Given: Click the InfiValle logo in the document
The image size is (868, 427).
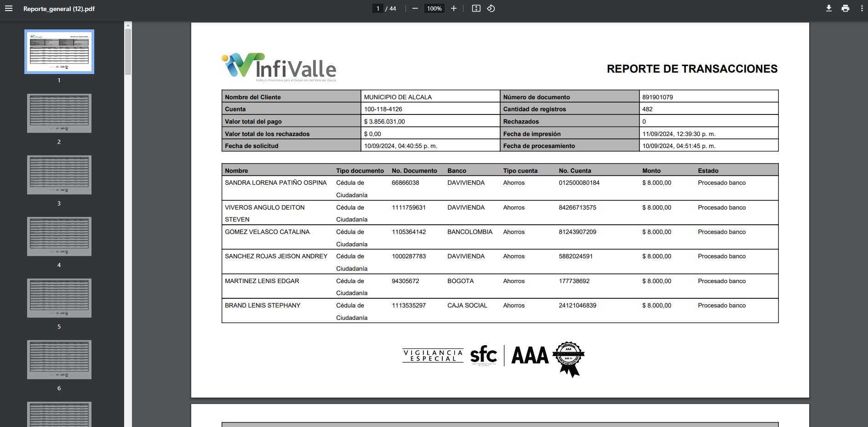Looking at the screenshot, I should [x=279, y=67].
